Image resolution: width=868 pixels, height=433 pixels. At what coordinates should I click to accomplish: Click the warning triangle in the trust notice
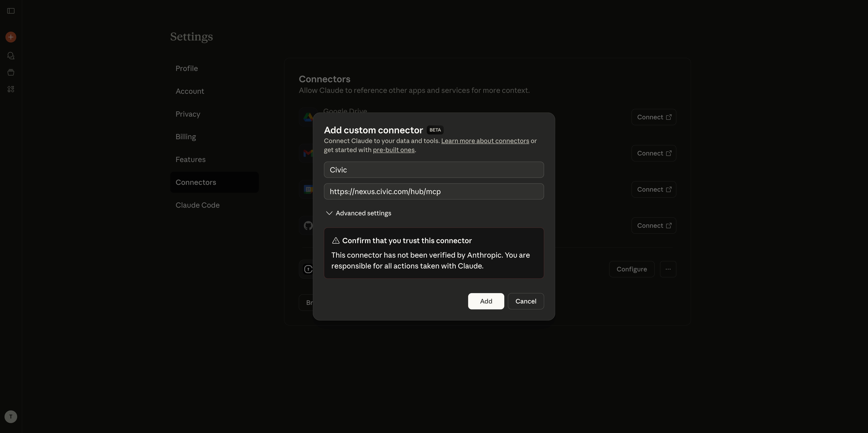click(336, 240)
